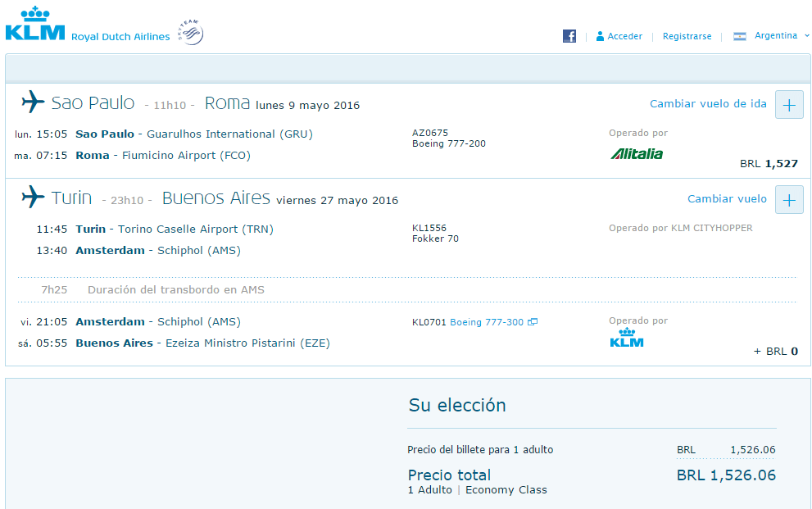Expand the outbound flight plus button
Screen dimensions: 812x509
[x=789, y=105]
